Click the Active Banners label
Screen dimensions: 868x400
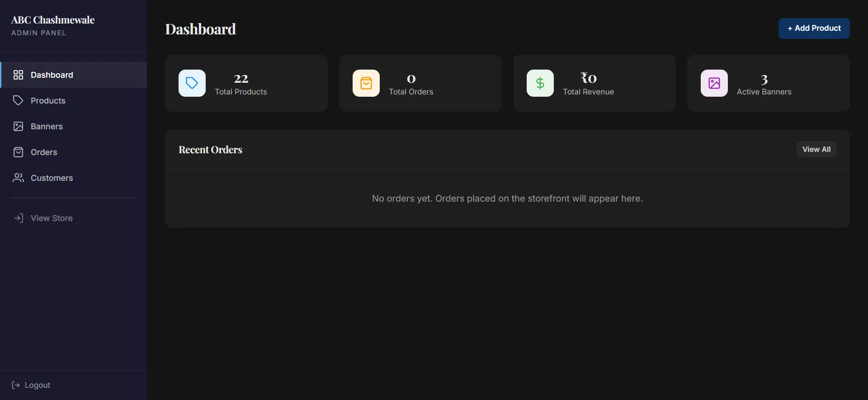[764, 92]
